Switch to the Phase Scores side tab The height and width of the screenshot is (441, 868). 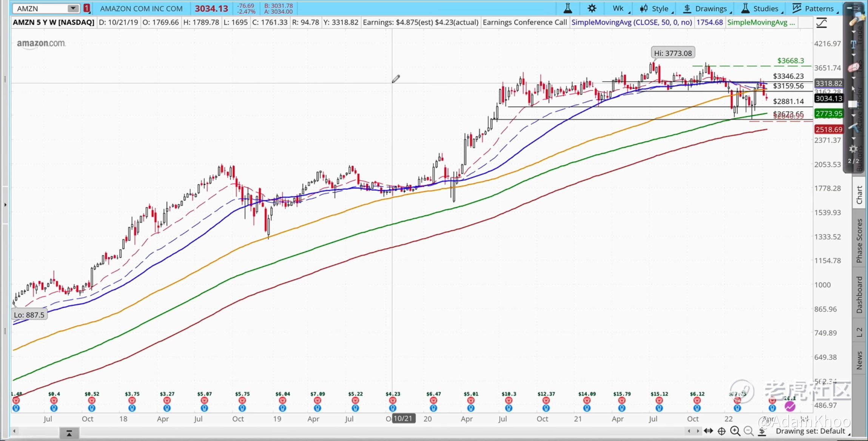(859, 241)
